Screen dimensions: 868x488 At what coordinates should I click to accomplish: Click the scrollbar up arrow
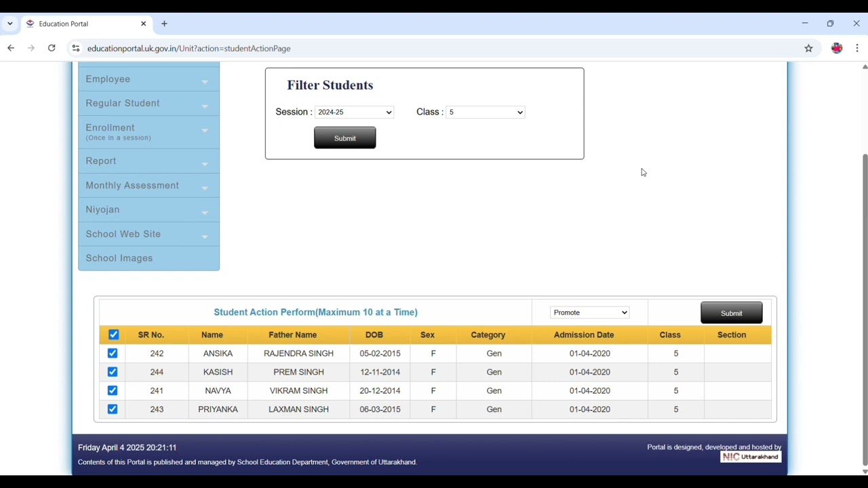coord(865,66)
